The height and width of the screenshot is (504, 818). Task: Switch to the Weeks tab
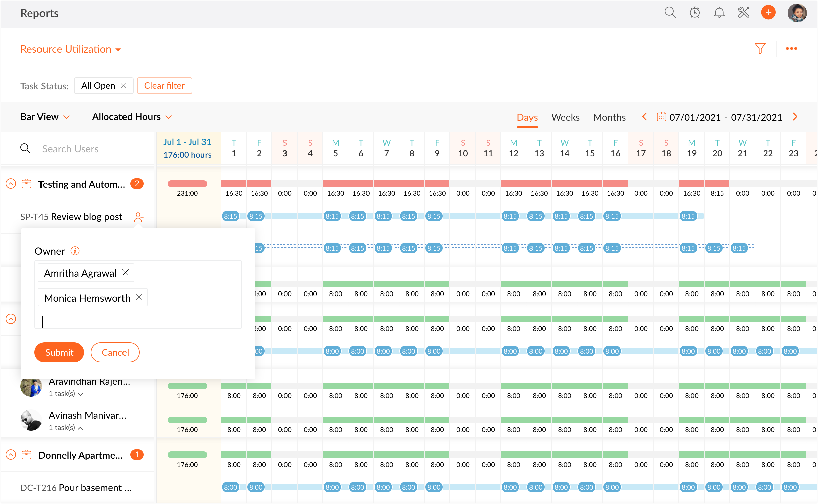[565, 117]
